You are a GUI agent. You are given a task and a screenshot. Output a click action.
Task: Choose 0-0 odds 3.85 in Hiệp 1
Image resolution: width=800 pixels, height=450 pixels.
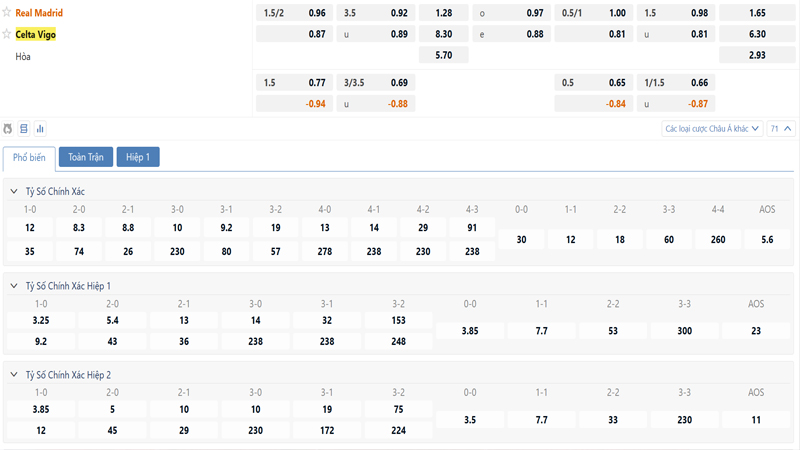470,330
